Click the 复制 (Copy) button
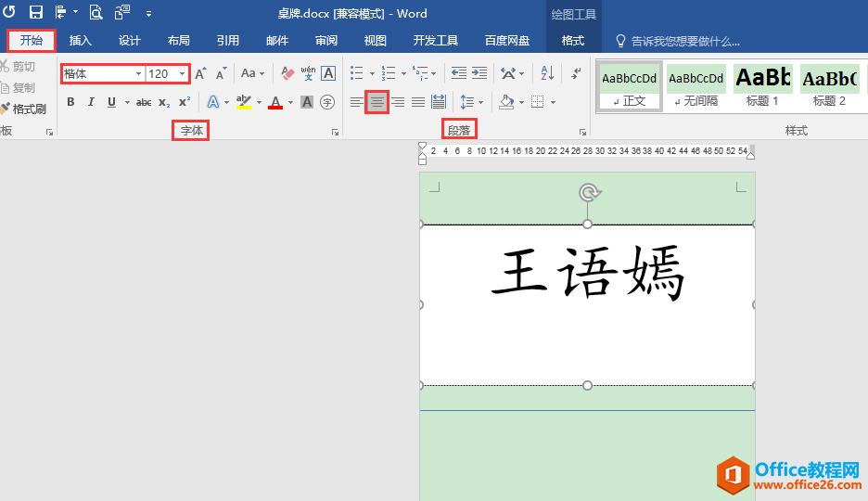The height and width of the screenshot is (501, 868). (x=18, y=87)
